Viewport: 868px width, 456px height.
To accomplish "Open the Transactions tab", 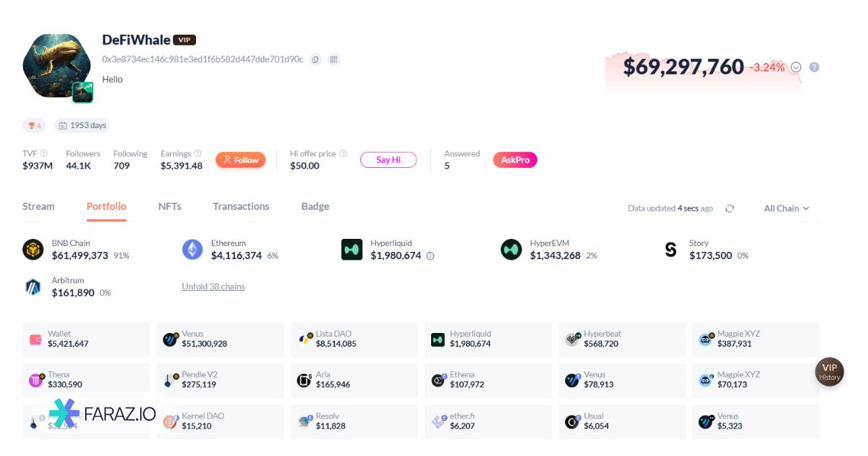I will tap(241, 206).
